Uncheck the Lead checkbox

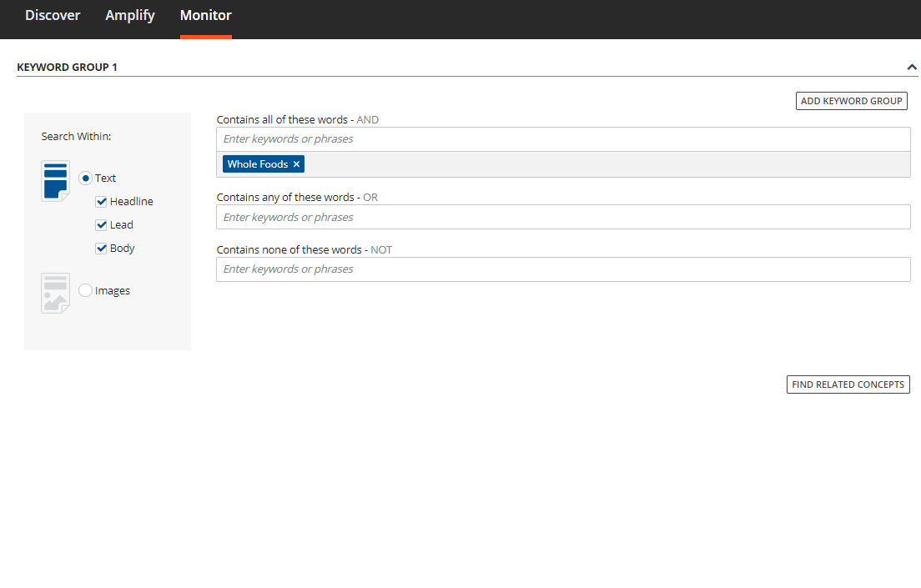pos(101,225)
